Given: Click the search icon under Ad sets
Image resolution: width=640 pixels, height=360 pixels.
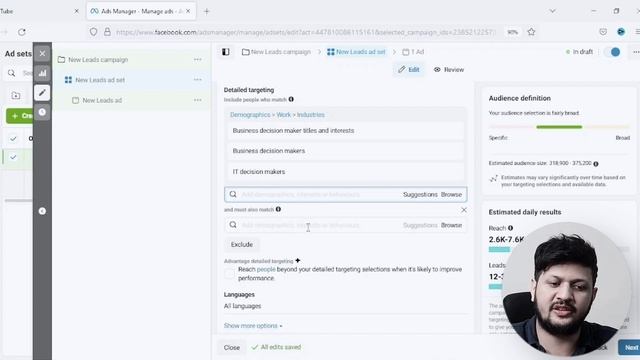Looking at the screenshot, I should pyautogui.click(x=11, y=73).
